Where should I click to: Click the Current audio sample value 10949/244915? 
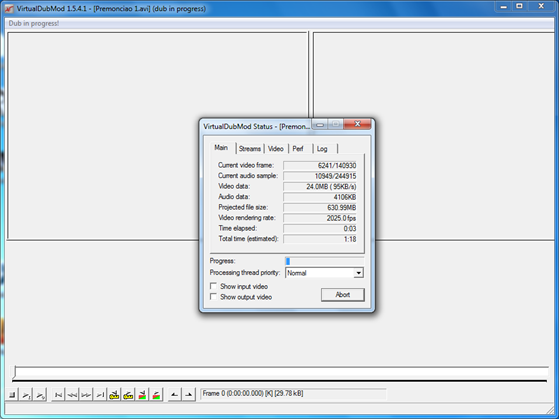[320, 176]
